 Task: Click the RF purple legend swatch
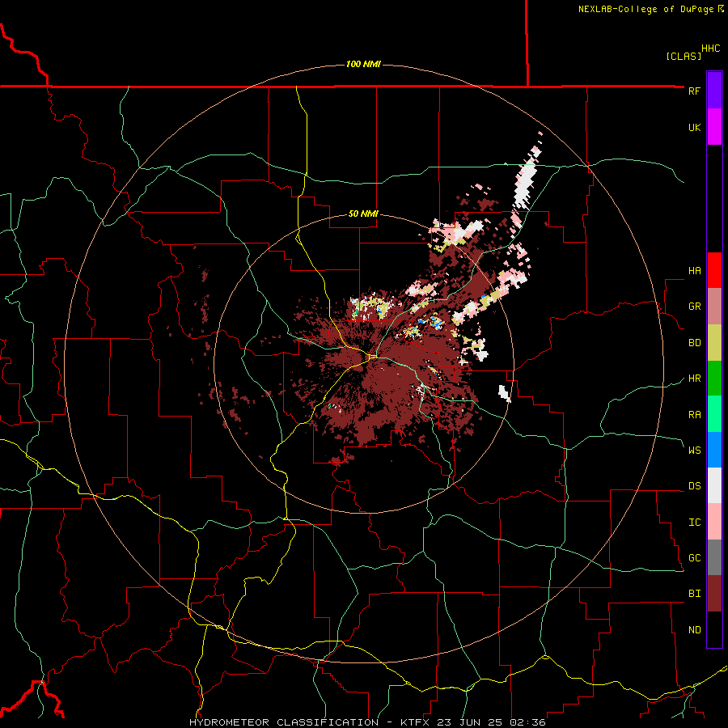[x=714, y=91]
